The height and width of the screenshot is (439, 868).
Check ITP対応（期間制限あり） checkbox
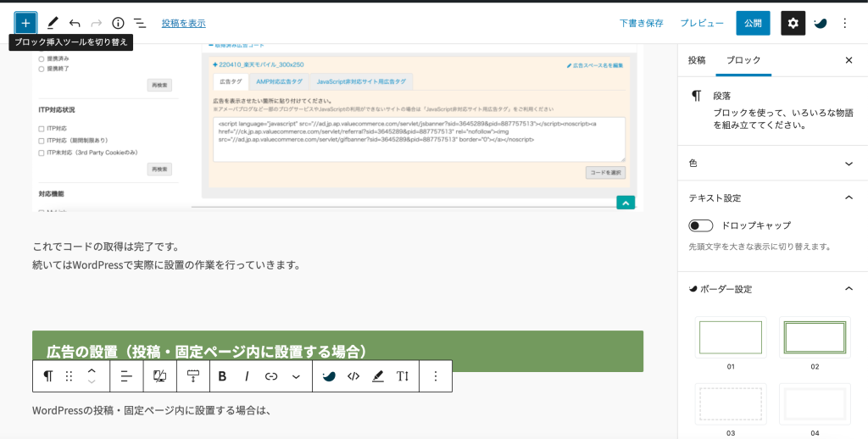coord(41,141)
